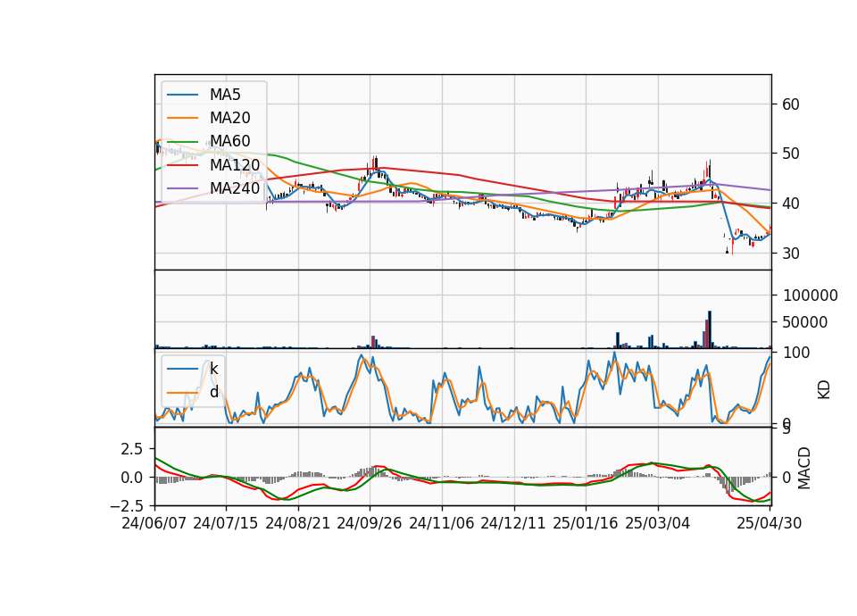Click the d legend label in KD panel
The height and width of the screenshot is (616, 857).
[x=214, y=392]
